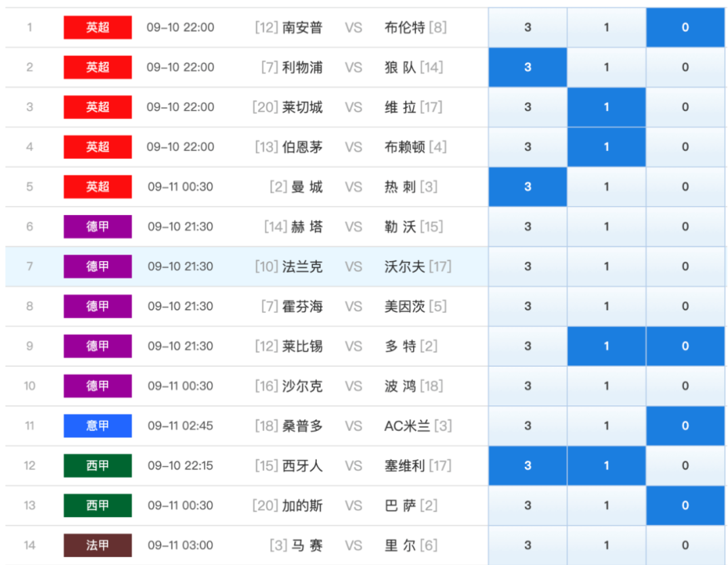Toggle 3 for 利物浦 vs 狼队
The height and width of the screenshot is (565, 728).
528,67
